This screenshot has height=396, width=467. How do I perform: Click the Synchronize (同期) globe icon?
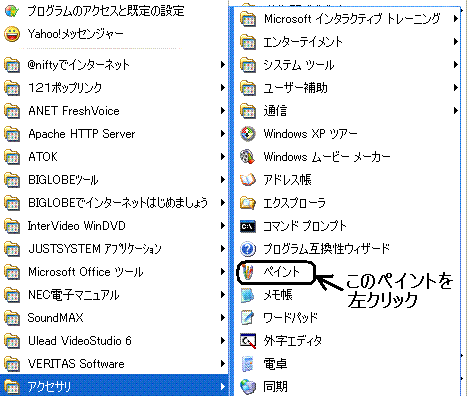[248, 387]
